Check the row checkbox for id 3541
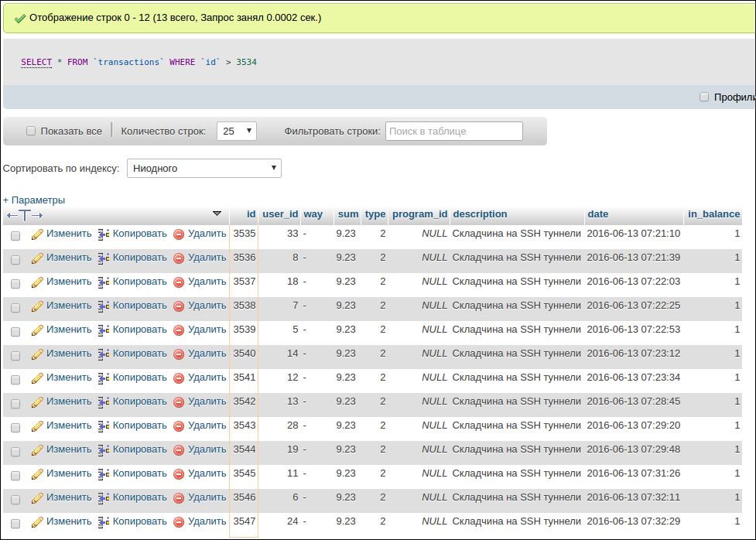The height and width of the screenshot is (540, 756). (x=15, y=379)
